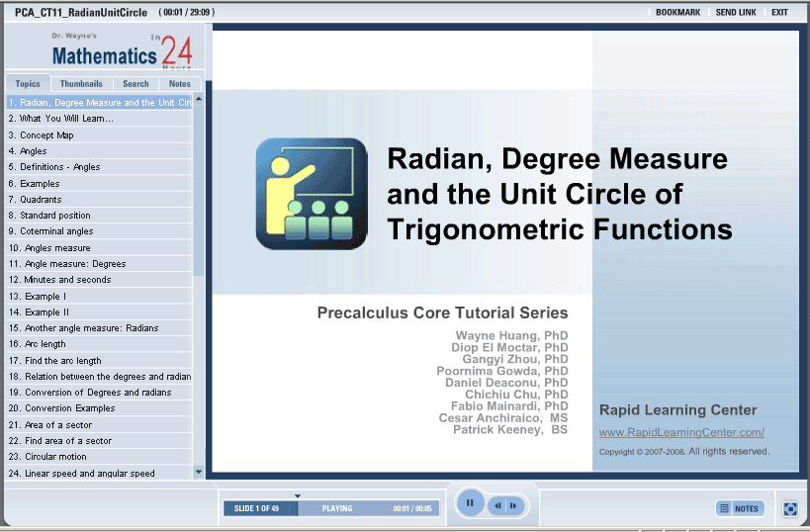Select topic 20. Conversion Examples
This screenshot has width=810, height=532.
(x=99, y=408)
